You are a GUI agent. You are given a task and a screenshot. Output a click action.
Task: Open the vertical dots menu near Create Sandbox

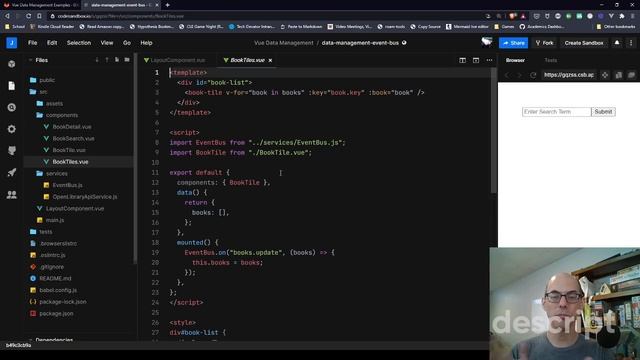point(631,42)
